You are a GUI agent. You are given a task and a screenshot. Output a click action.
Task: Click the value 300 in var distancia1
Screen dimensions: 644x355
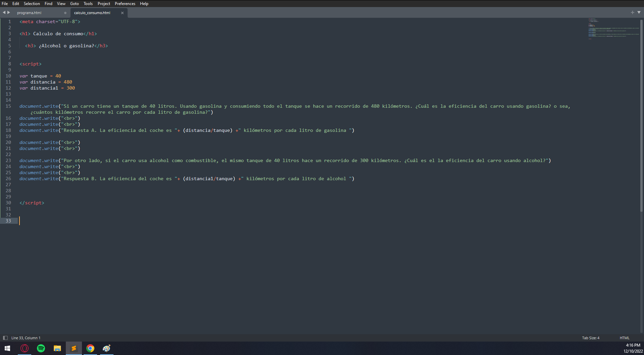71,88
